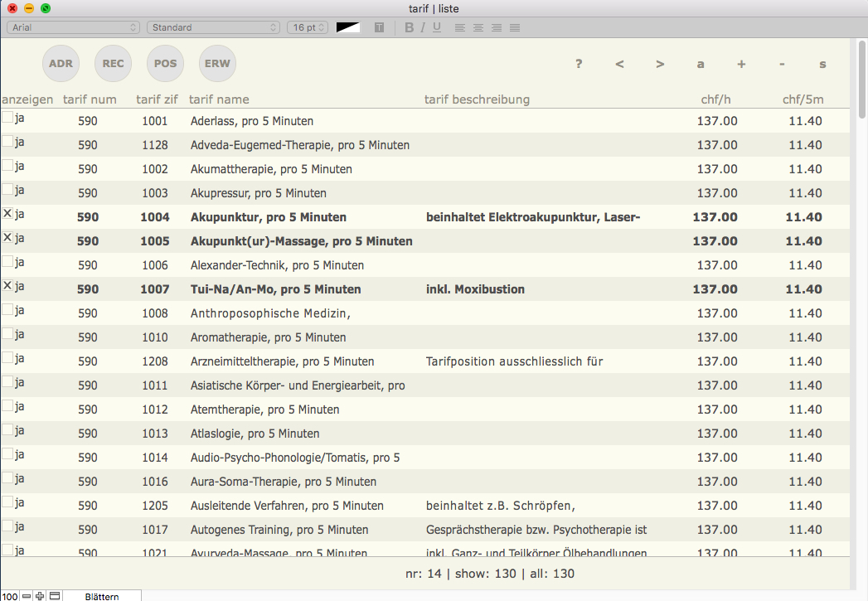
Task: Underline the selected text
Action: click(x=437, y=27)
